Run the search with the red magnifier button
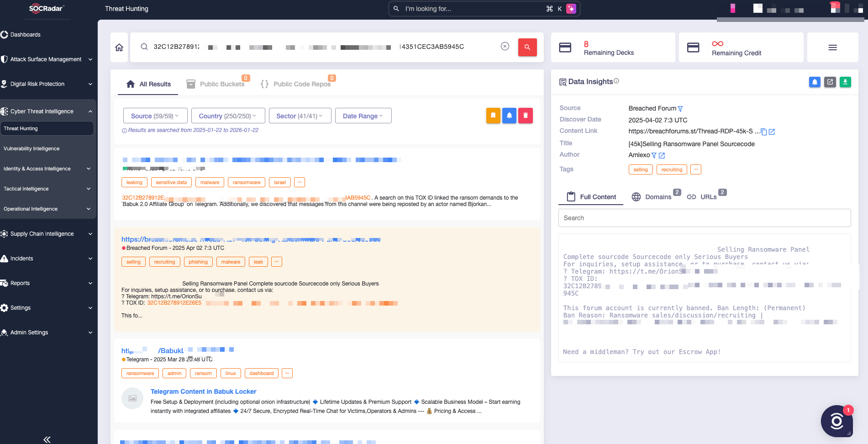Image resolution: width=868 pixels, height=444 pixels. coord(527,47)
